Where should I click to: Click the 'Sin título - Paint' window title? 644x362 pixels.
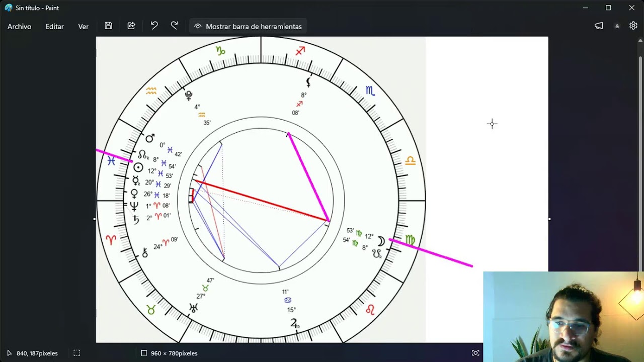[x=37, y=8]
